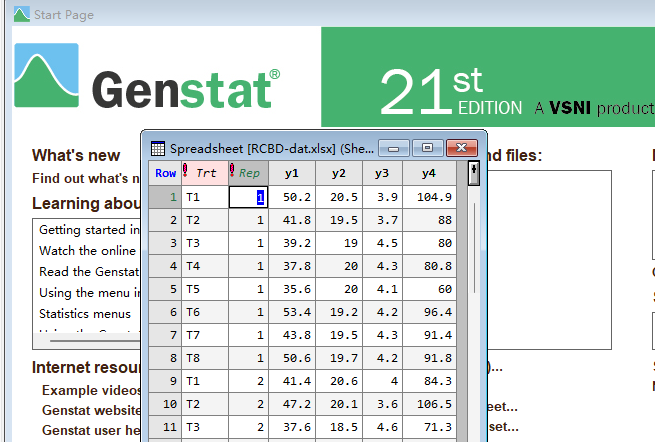Viewport: 655px width, 442px height.
Task: Click cell T6 in row 6
Action: [x=205, y=312]
